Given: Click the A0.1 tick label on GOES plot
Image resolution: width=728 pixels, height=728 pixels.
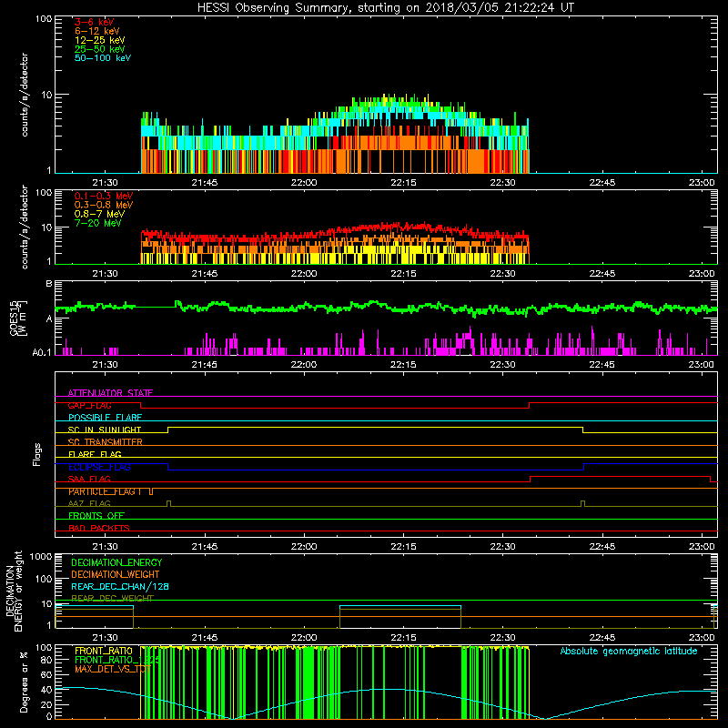Looking at the screenshot, I should [42, 353].
